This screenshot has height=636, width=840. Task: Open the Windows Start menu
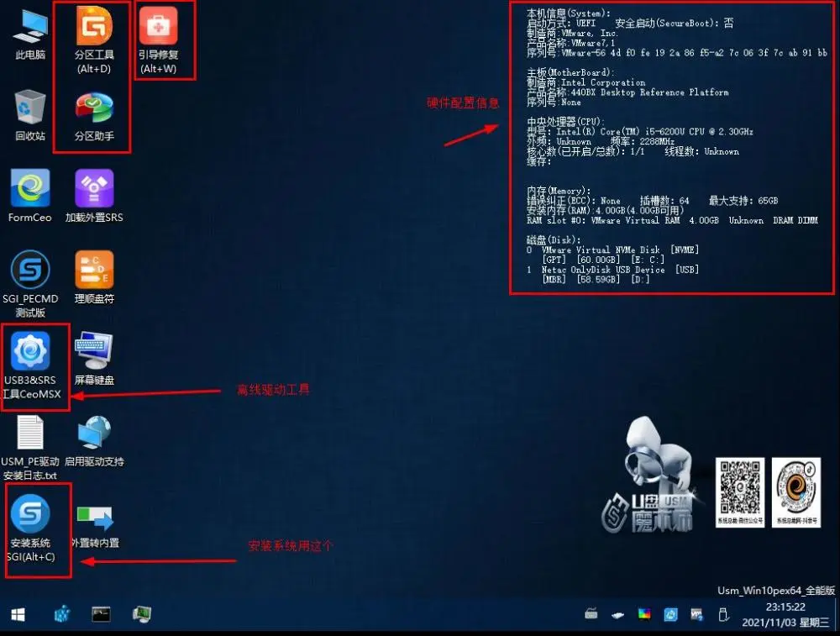point(18,615)
